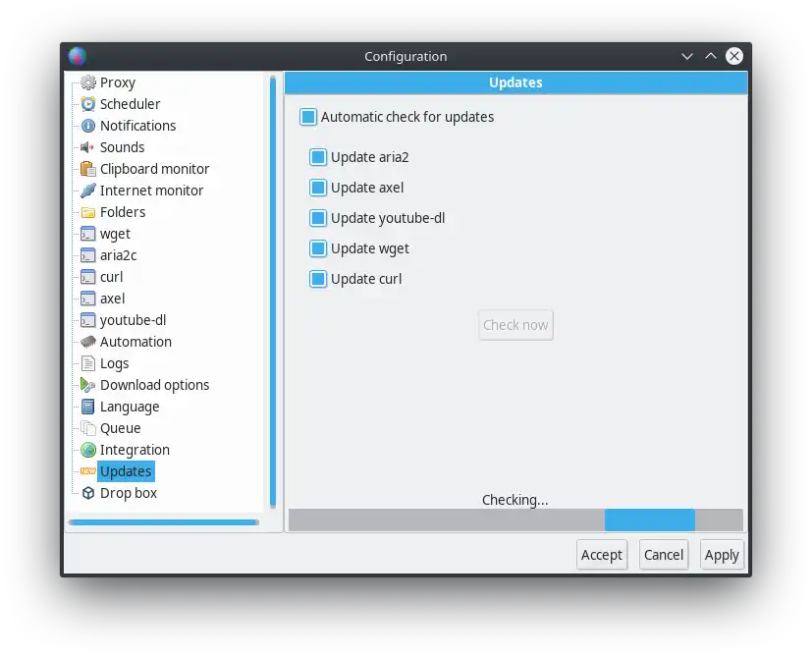
Task: Toggle the Update curl checkbox
Action: [x=318, y=279]
